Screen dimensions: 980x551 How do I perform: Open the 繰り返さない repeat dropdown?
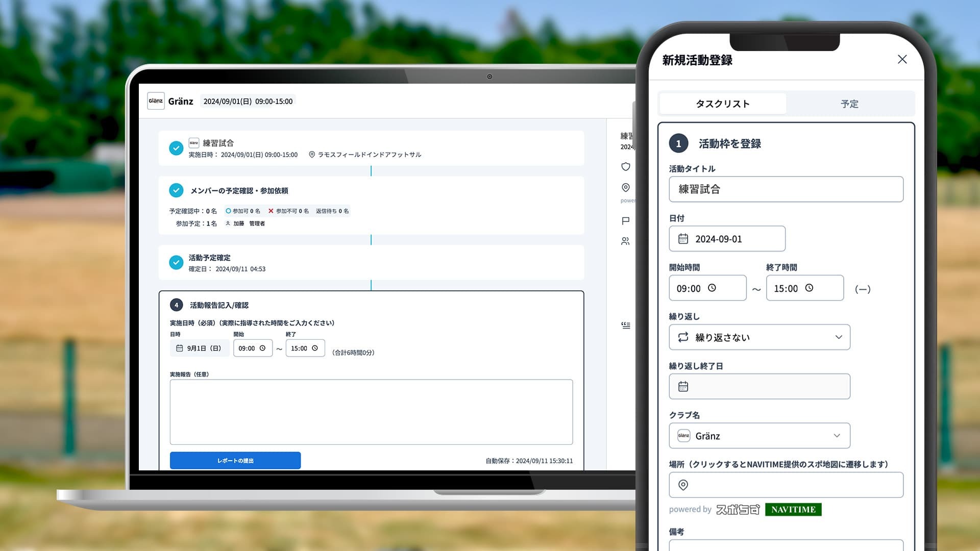tap(759, 337)
